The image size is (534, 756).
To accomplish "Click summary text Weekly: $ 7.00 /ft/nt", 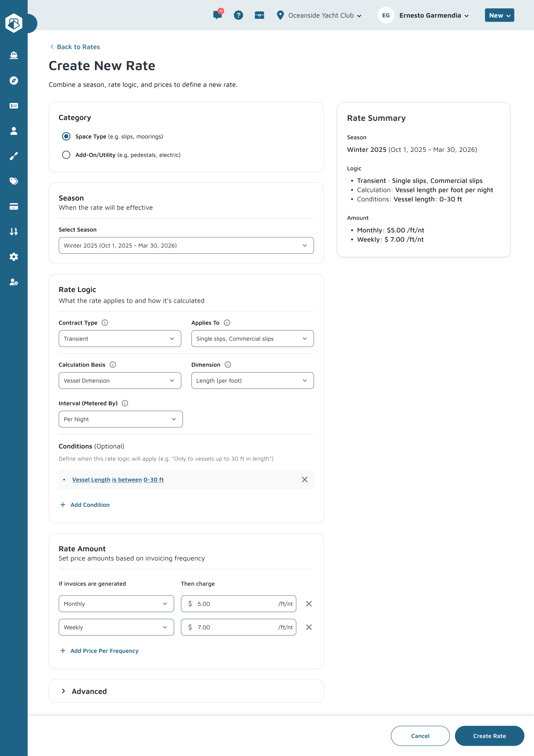I will tap(390, 239).
